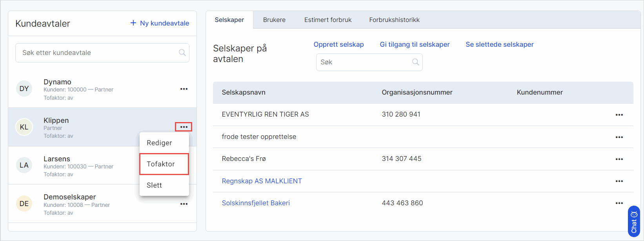Switch to the Brukere tab

point(274,20)
